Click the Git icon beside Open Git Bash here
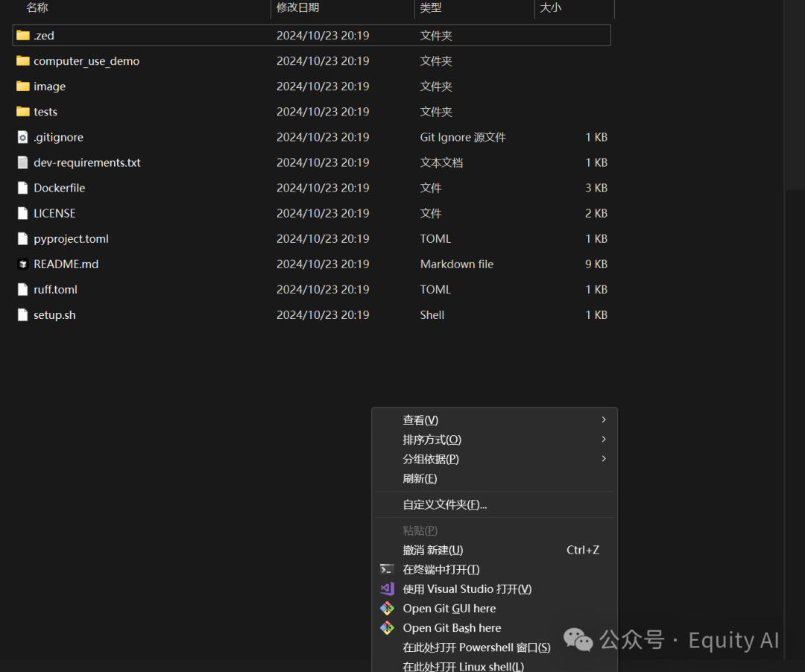This screenshot has height=672, width=805. point(387,628)
